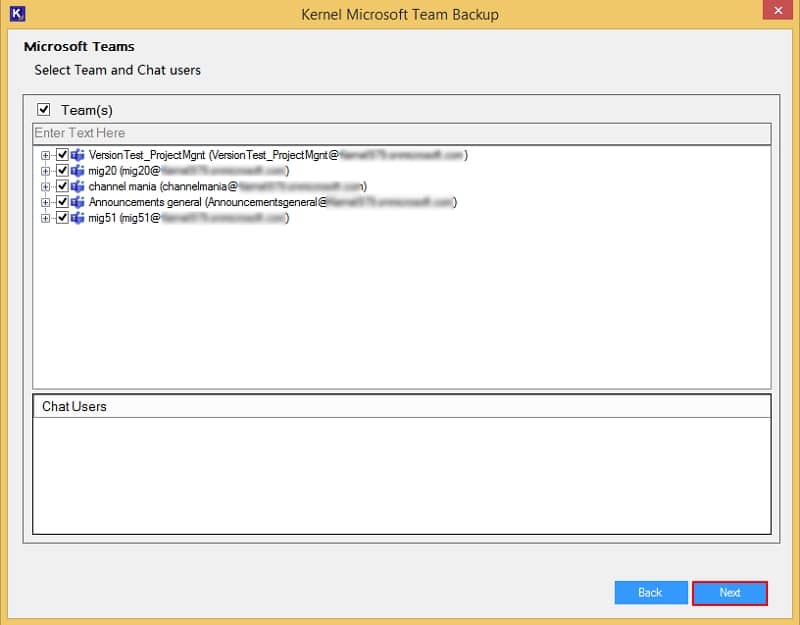Image resolution: width=800 pixels, height=625 pixels.
Task: Click Teams icon beside mig51
Action: pos(78,218)
